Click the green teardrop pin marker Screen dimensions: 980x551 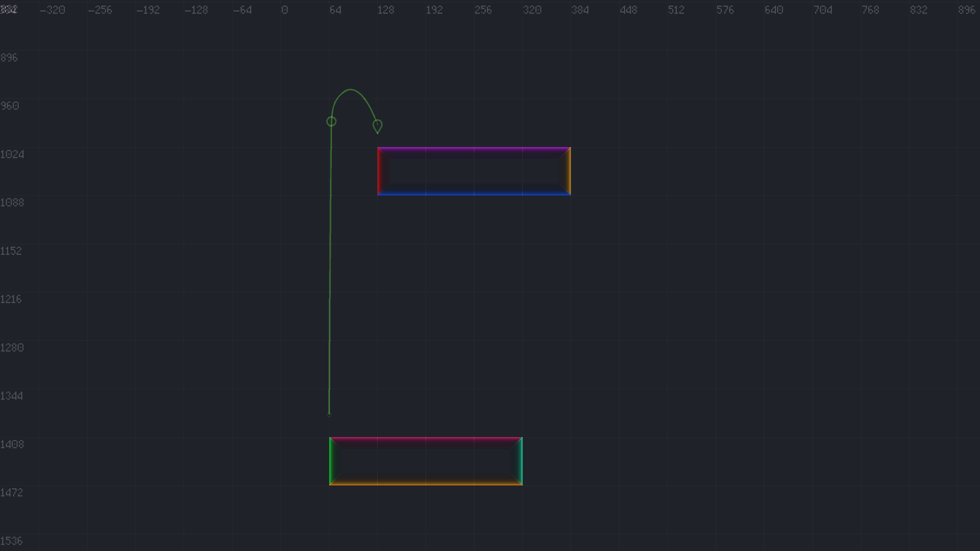pyautogui.click(x=377, y=126)
